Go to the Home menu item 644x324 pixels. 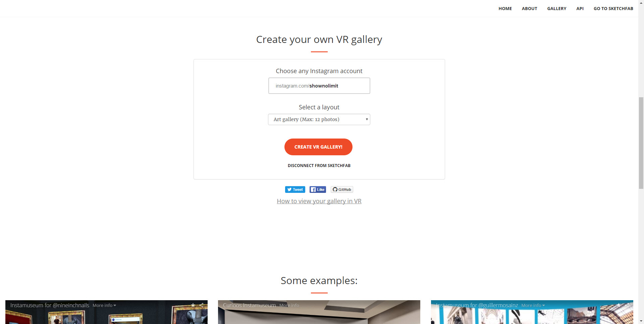[x=505, y=8]
